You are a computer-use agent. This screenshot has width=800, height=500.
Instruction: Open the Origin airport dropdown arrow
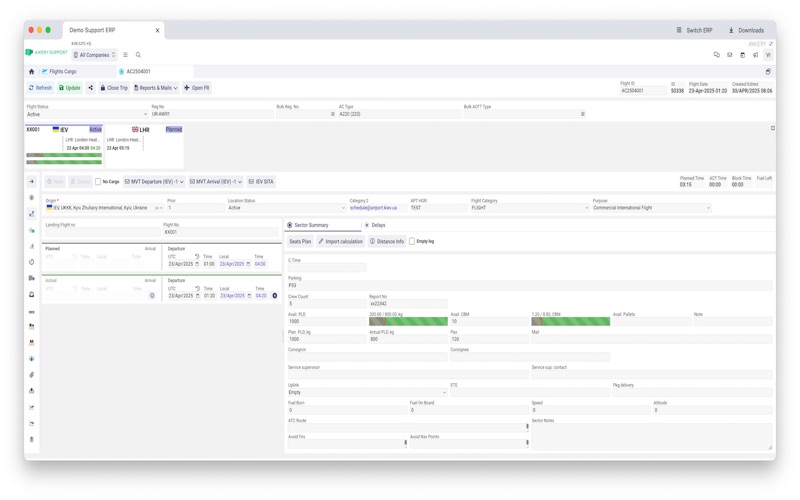(x=161, y=208)
